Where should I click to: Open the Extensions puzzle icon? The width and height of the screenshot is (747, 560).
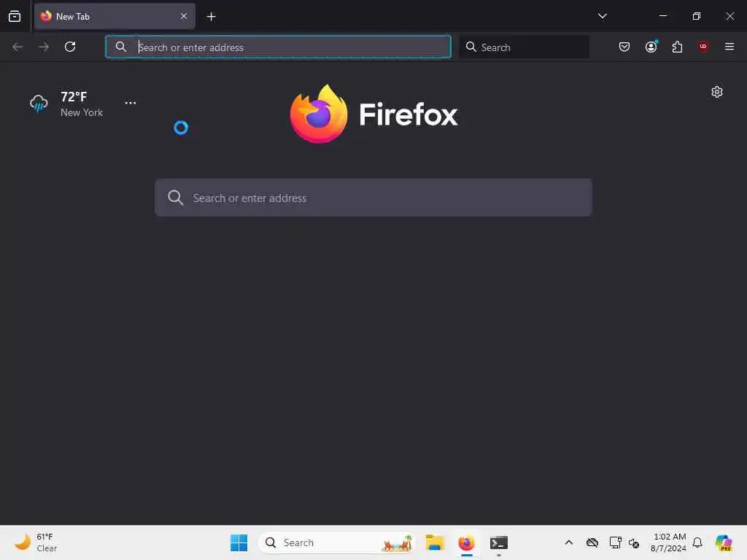coord(677,47)
